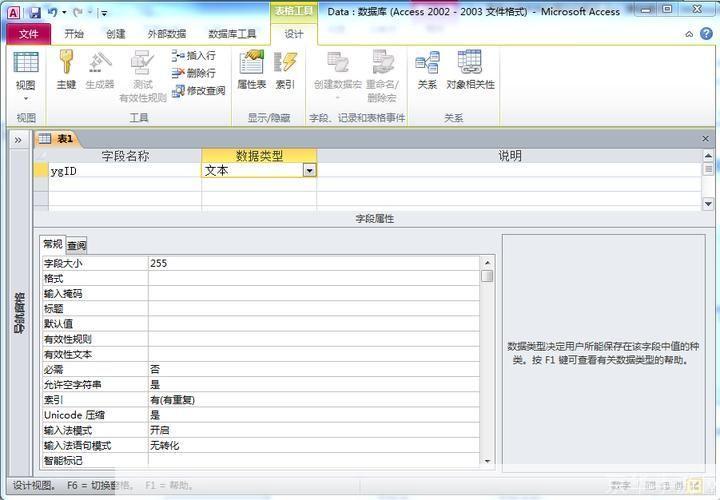Click the Undo icon in quick access toolbar

click(53, 12)
